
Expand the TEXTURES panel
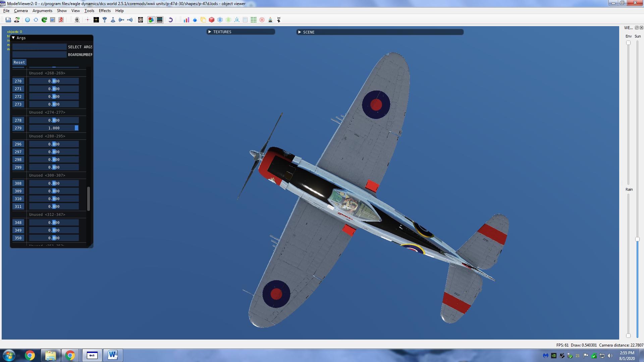(210, 32)
